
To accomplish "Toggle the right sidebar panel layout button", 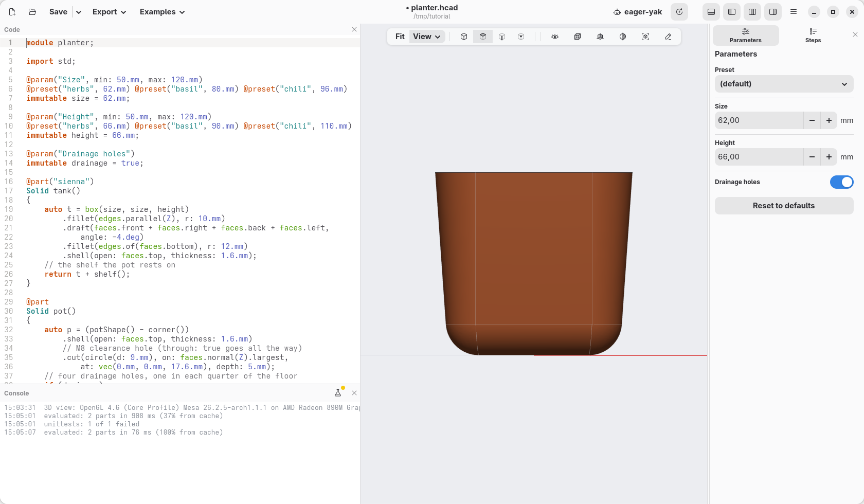I will (773, 12).
